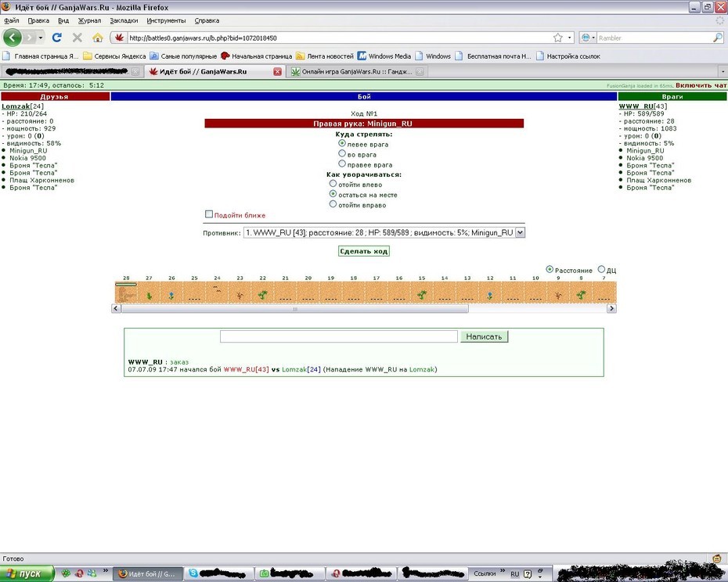Open the address bar history dropdown arrow

(x=570, y=38)
